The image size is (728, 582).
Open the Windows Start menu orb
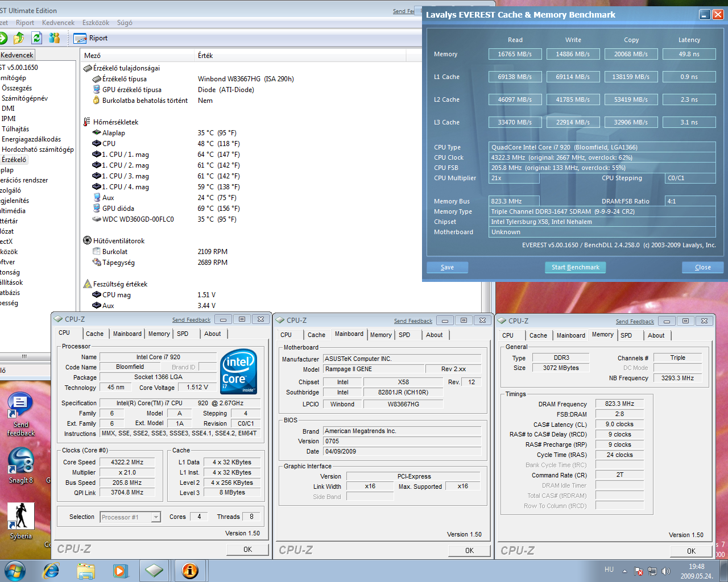[15, 571]
